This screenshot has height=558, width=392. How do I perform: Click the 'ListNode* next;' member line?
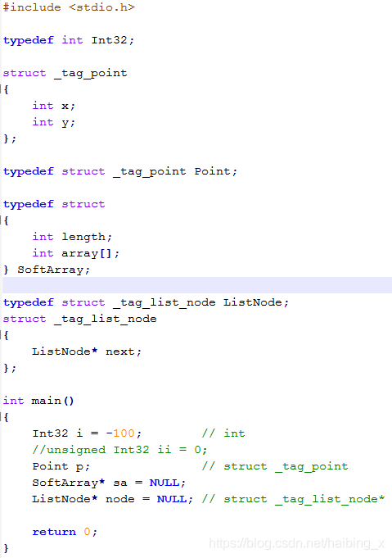[87, 352]
